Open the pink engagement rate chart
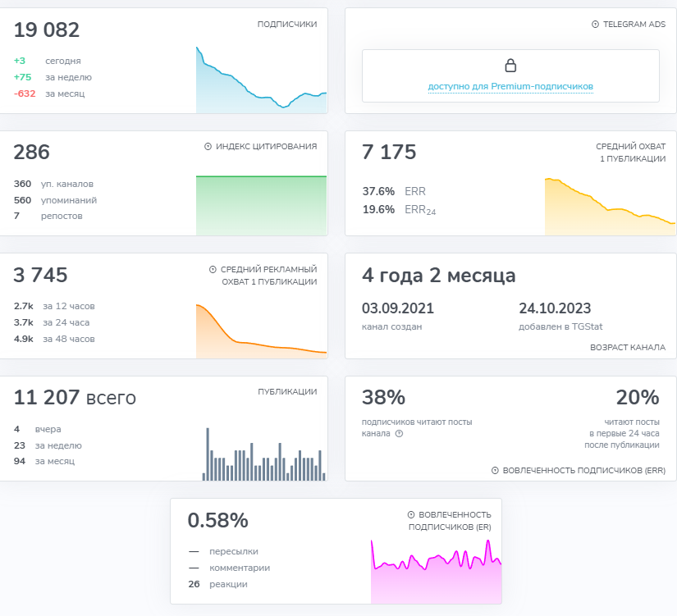 (436, 574)
